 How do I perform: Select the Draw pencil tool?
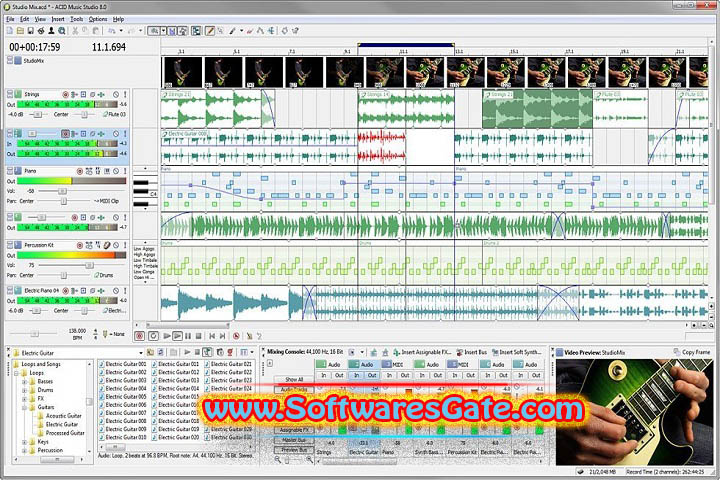point(210,31)
